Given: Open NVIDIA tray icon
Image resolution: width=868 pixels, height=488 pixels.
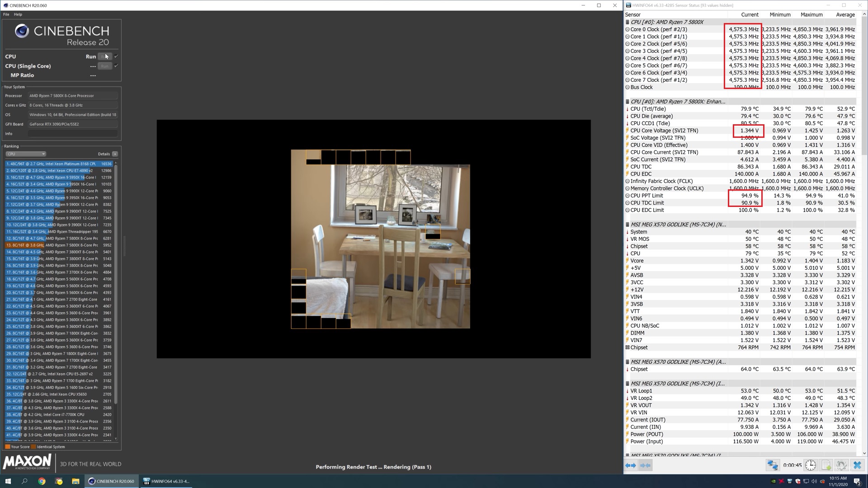Looking at the screenshot, I should (774, 481).
